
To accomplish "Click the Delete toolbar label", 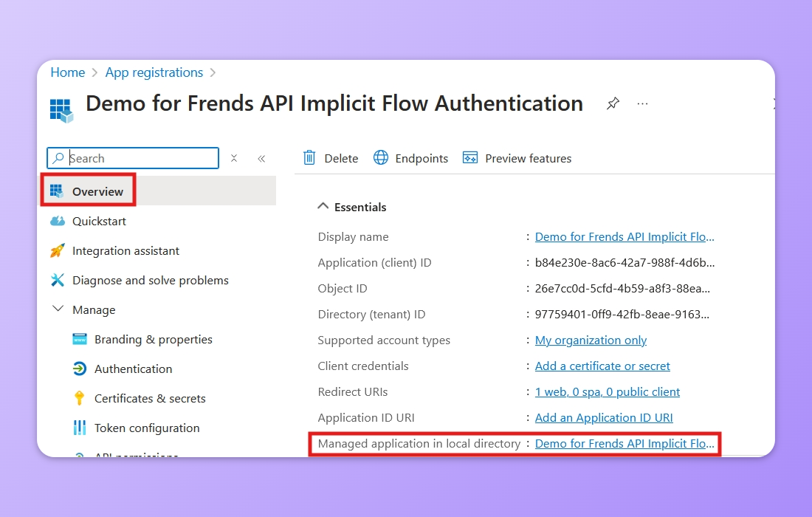I will (341, 159).
